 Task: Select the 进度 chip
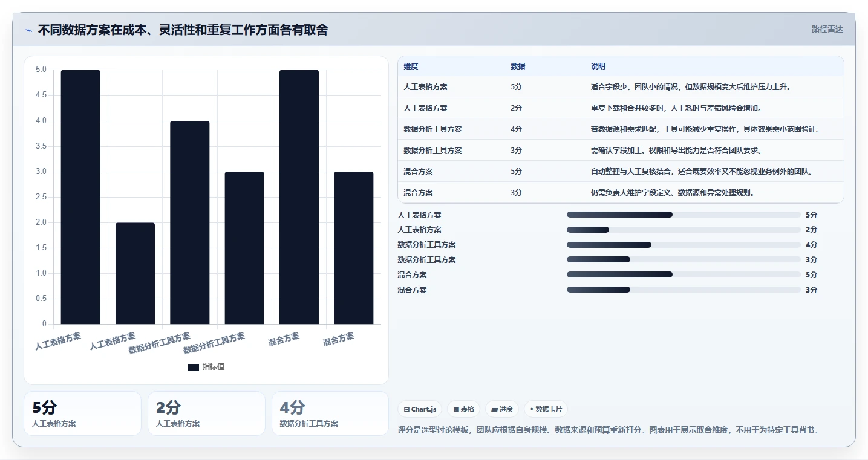tap(502, 409)
